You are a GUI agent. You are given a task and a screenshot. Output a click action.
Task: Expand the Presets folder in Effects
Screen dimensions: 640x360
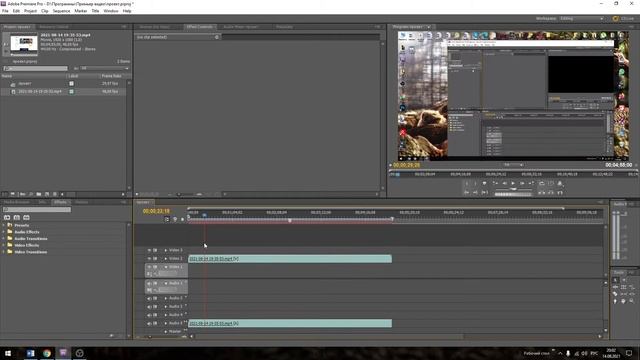coord(4,225)
